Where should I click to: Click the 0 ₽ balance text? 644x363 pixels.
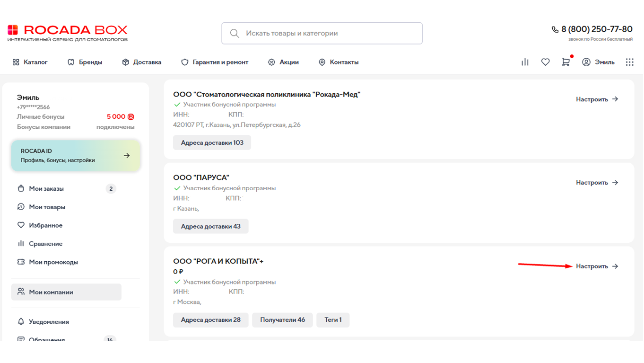[178, 272]
